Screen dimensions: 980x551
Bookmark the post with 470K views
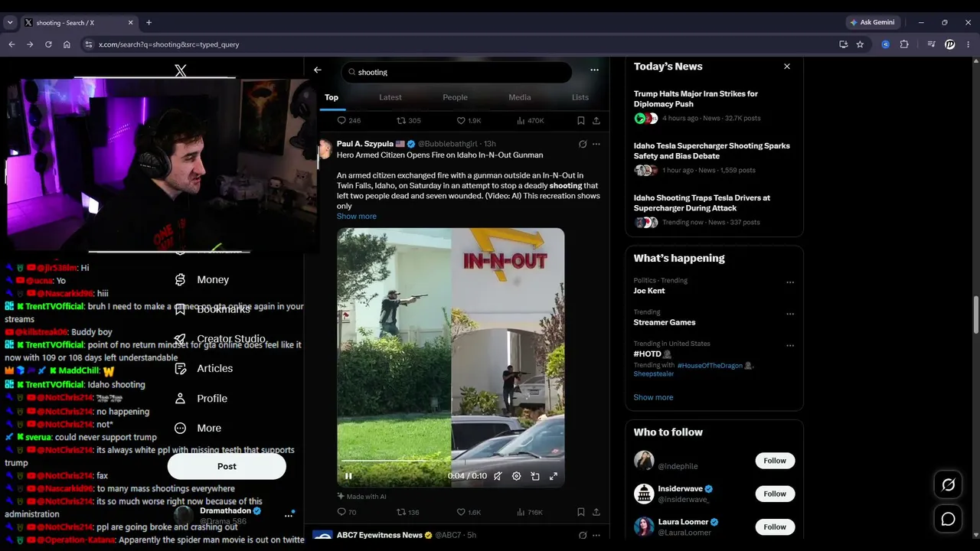581,121
